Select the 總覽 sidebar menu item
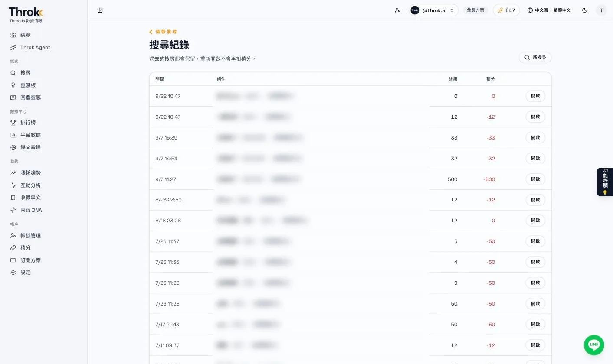 point(43,35)
